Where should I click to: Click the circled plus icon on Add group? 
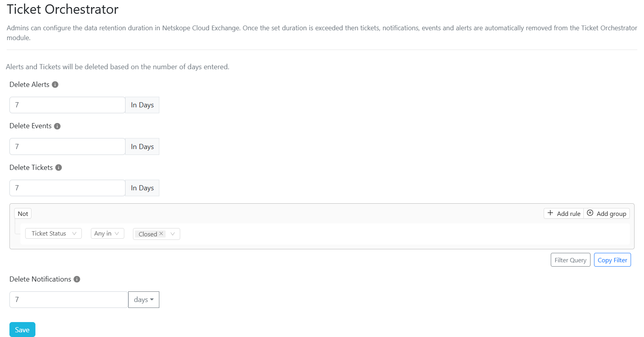click(590, 213)
